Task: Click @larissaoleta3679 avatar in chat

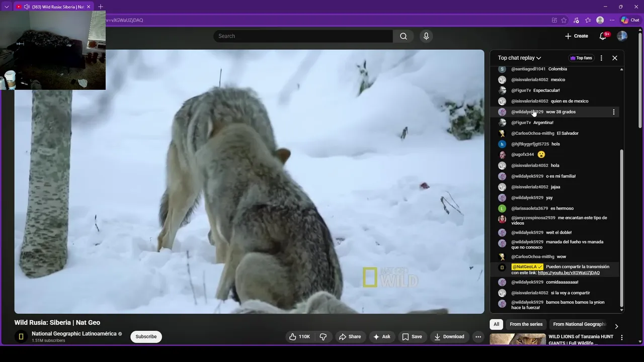Action: click(502, 209)
